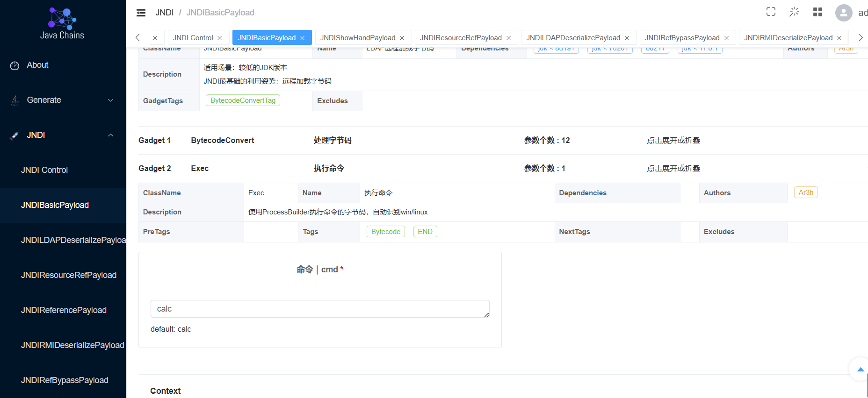Close the JNDI Control tab

pos(219,38)
